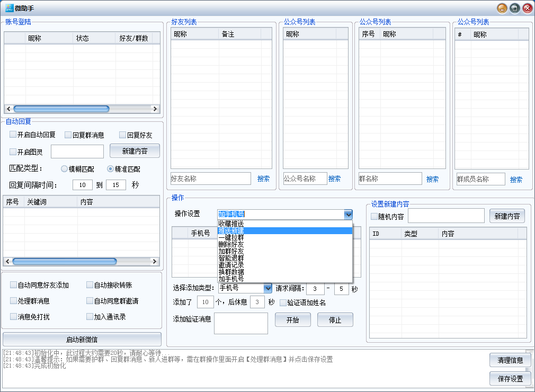Click keyword table horizontal scrollbar thumb
535x392 pixels.
(65, 261)
